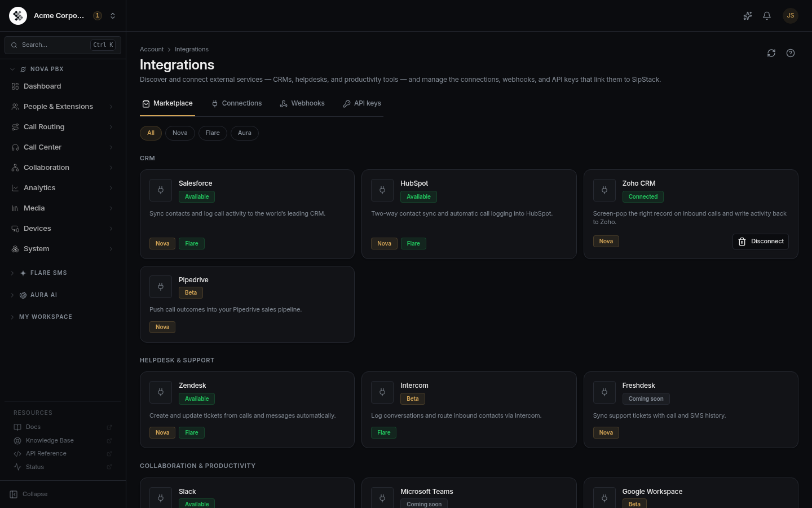Expand the Aura AI section
This screenshot has width=812, height=508.
12,295
